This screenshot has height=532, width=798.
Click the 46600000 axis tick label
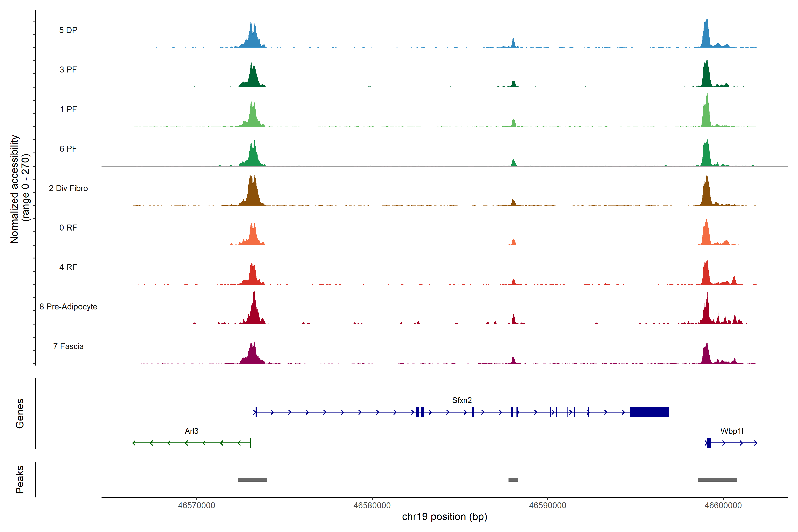tap(723, 506)
